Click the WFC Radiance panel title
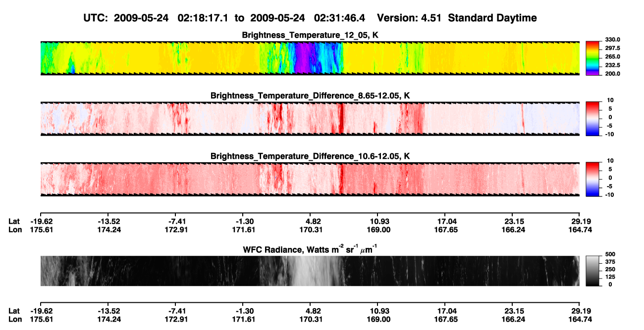644x330 pixels. click(310, 249)
